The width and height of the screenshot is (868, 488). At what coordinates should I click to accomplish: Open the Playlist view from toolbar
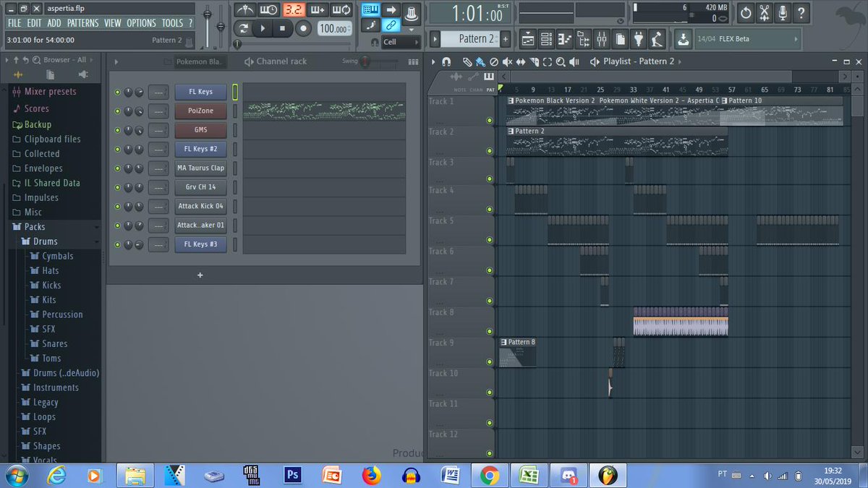click(528, 39)
